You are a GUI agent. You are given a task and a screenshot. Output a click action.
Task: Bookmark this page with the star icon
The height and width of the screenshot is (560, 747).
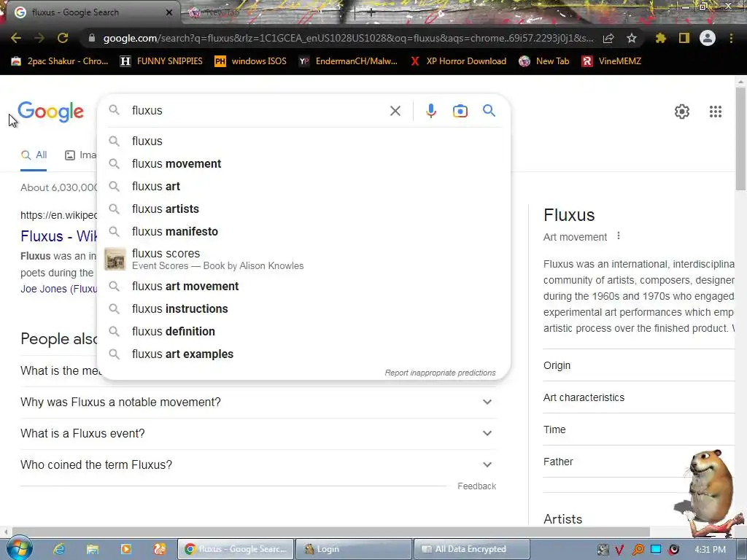click(632, 38)
